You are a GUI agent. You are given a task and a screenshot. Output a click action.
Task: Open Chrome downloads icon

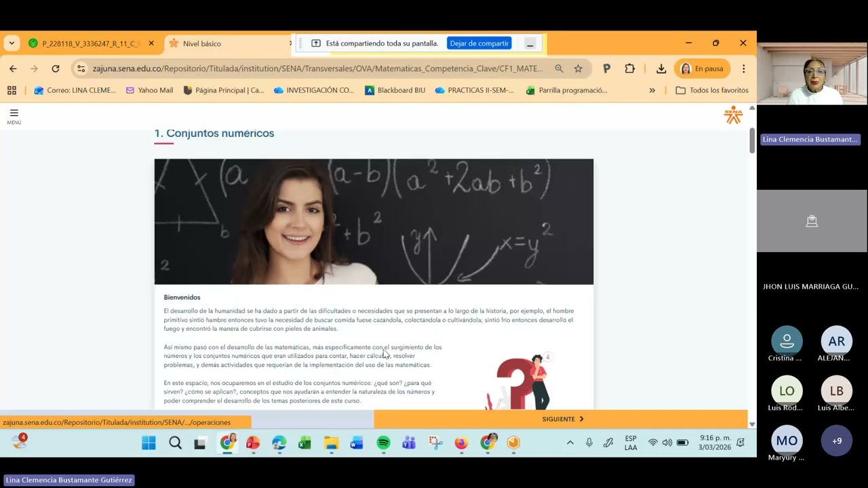[x=661, y=68]
